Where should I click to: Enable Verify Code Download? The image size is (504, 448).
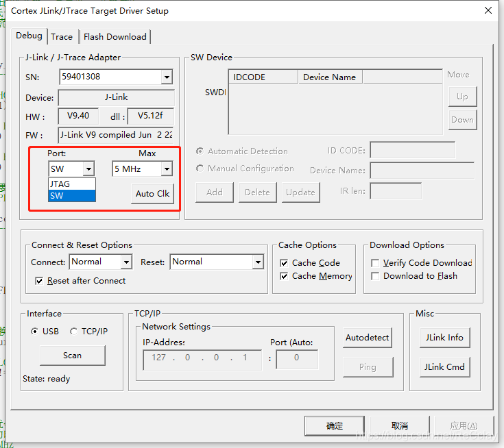coord(375,263)
